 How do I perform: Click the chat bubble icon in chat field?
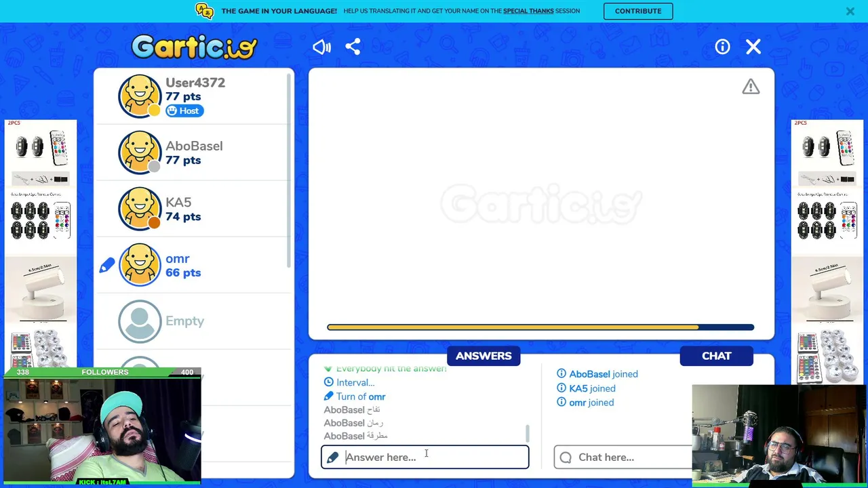566,457
